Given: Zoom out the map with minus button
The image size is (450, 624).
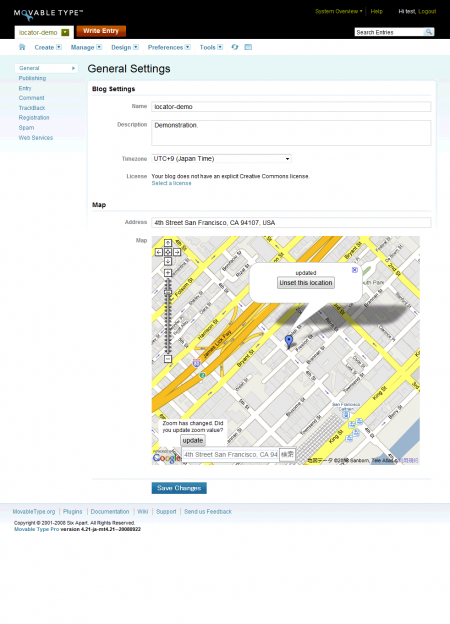Looking at the screenshot, I should [168, 359].
